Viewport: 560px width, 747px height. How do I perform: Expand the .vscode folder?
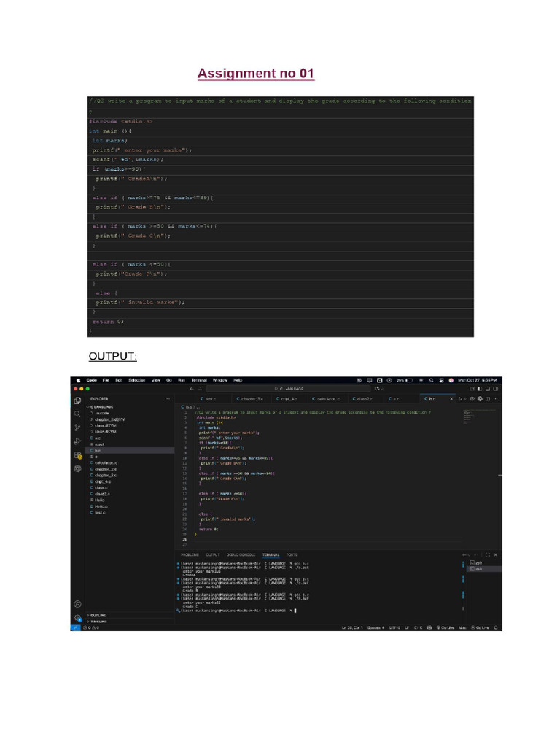coord(100,413)
